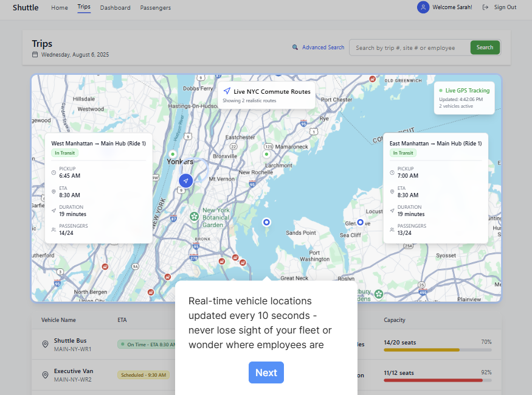Click the Sign Out link
The width and height of the screenshot is (532, 395).
[x=505, y=7]
